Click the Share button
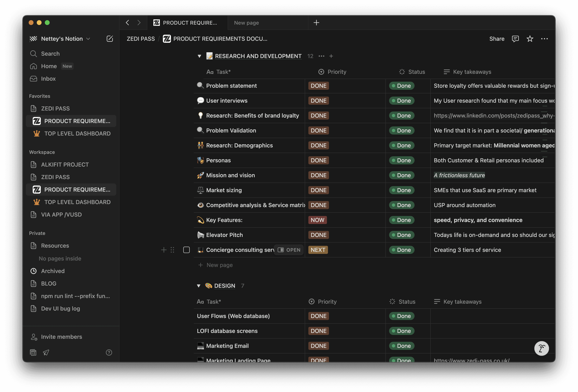Viewport: 578px width, 392px height. pos(497,39)
